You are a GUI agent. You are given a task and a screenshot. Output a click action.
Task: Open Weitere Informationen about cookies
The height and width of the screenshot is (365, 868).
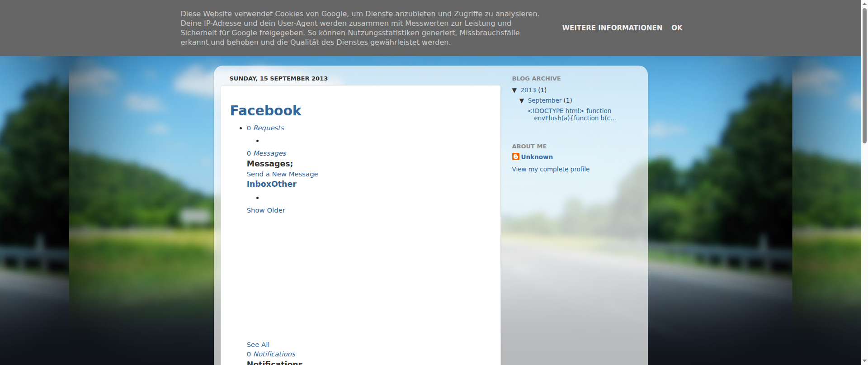tap(612, 28)
